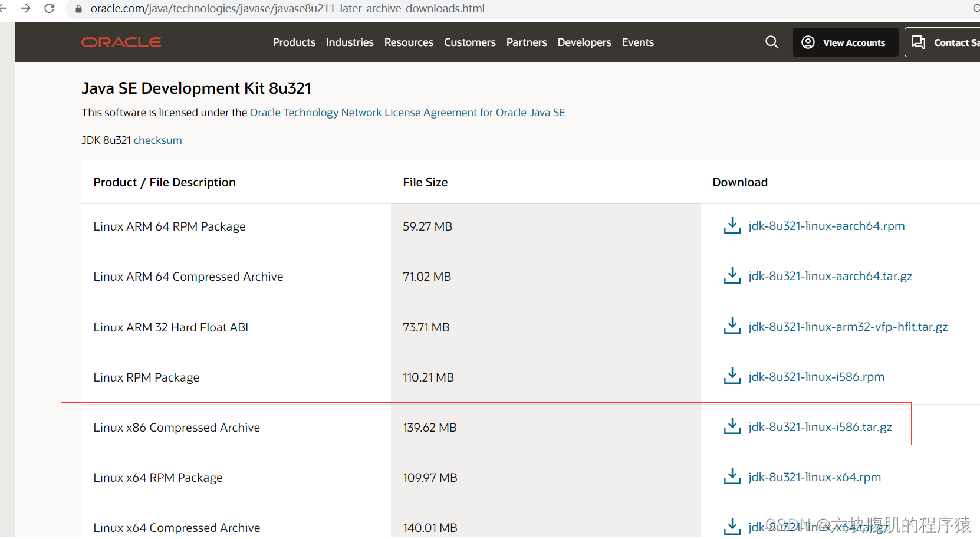Screen dimensions: 980x539
Task: Click the Product / File Description column header
Action: tap(165, 182)
